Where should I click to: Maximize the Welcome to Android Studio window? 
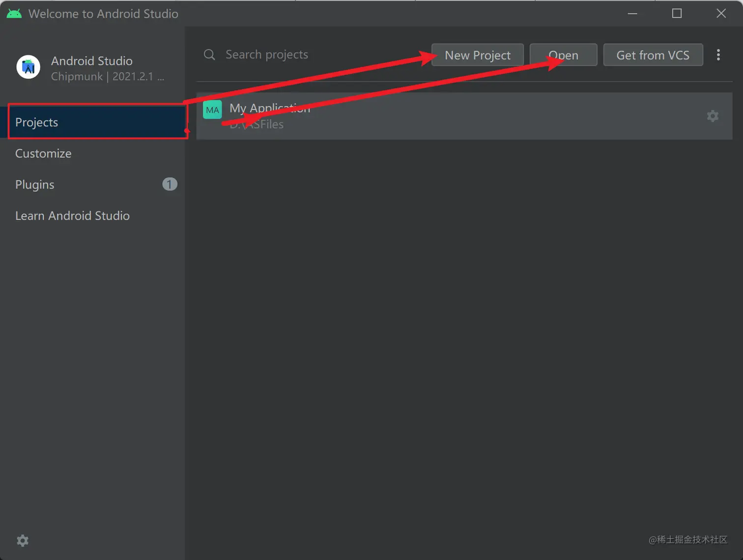[x=677, y=13]
